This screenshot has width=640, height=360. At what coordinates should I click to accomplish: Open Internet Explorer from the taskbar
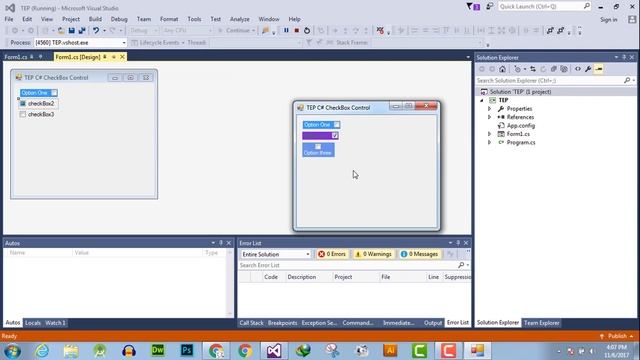pyautogui.click(x=42, y=351)
